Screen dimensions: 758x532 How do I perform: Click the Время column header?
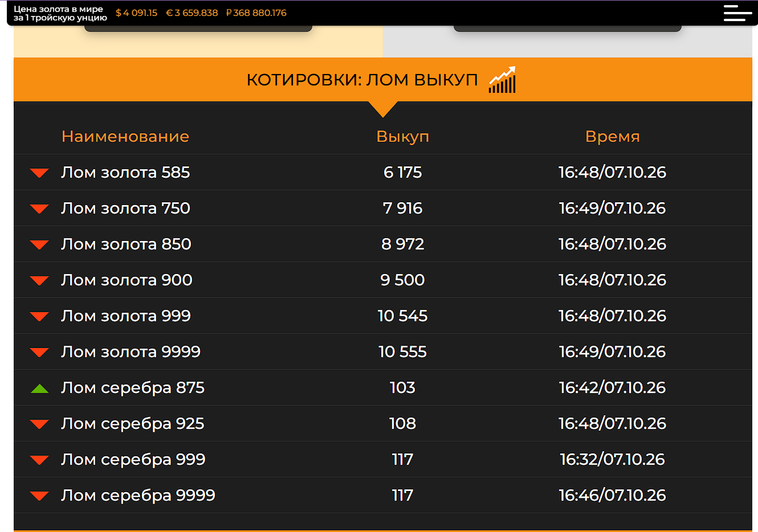click(613, 137)
